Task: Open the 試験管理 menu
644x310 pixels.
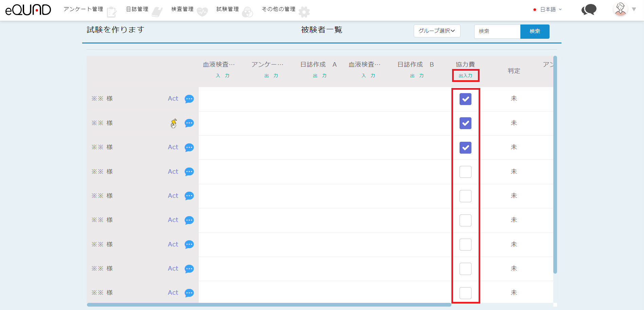Action: coord(228,9)
